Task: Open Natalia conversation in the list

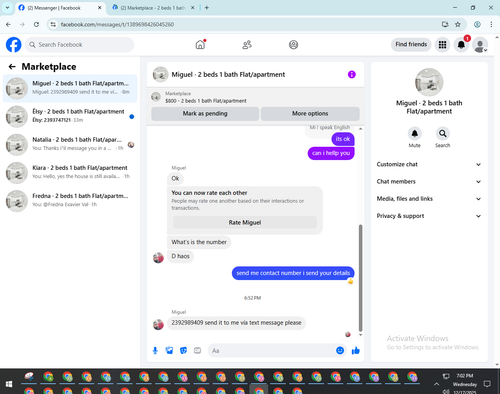Action: pos(70,145)
